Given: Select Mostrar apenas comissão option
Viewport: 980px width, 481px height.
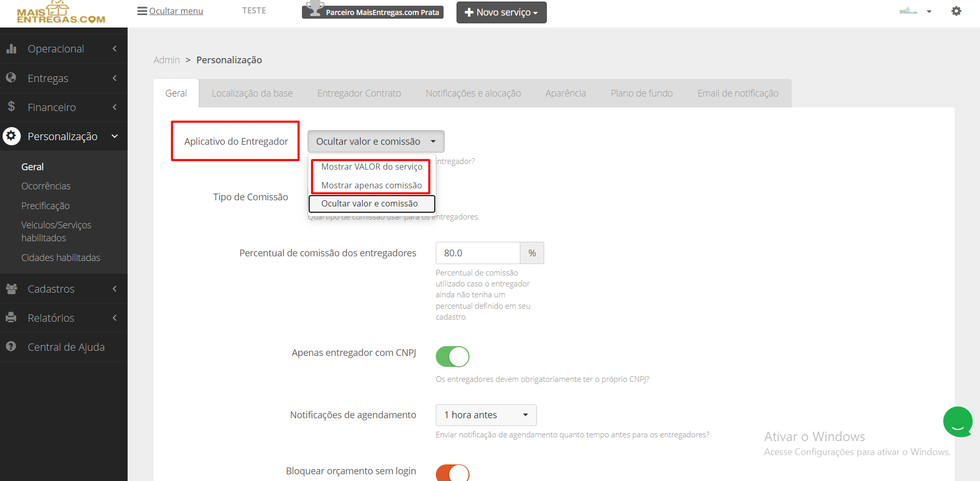Looking at the screenshot, I should pyautogui.click(x=371, y=185).
